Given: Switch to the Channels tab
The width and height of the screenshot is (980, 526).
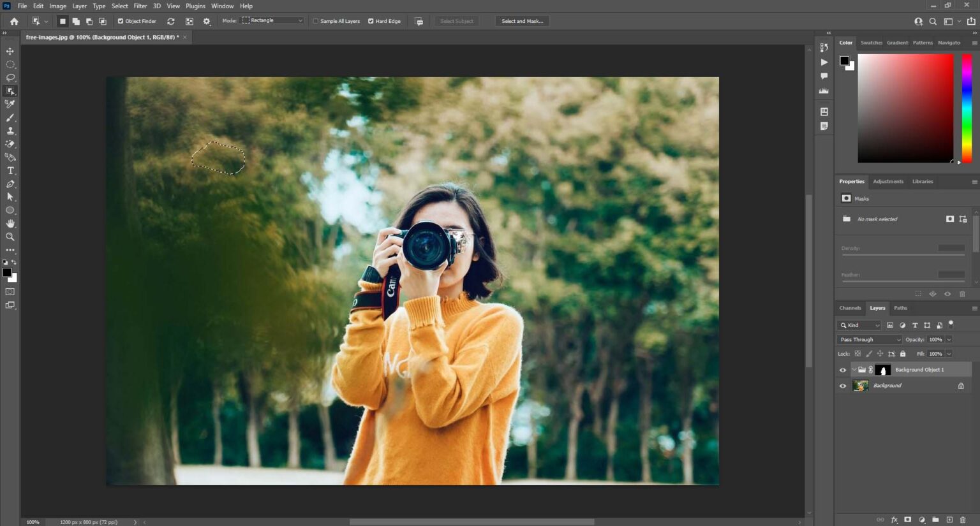Looking at the screenshot, I should [x=849, y=308].
